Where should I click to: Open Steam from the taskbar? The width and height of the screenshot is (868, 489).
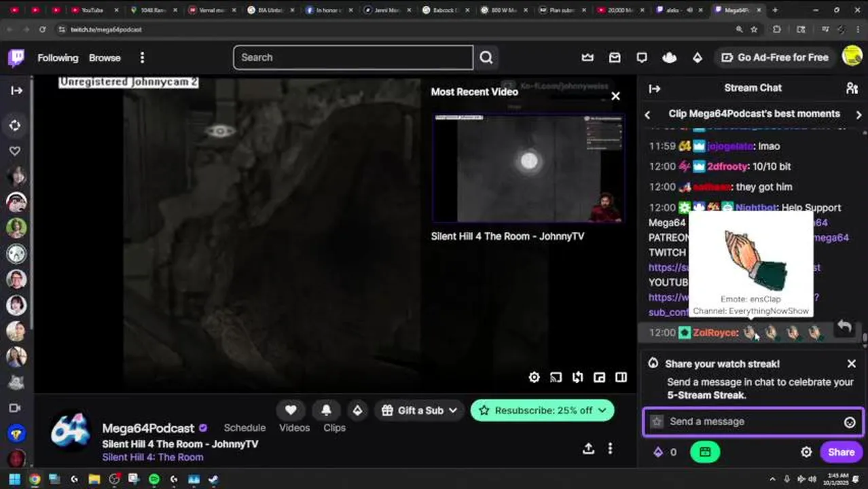213,479
